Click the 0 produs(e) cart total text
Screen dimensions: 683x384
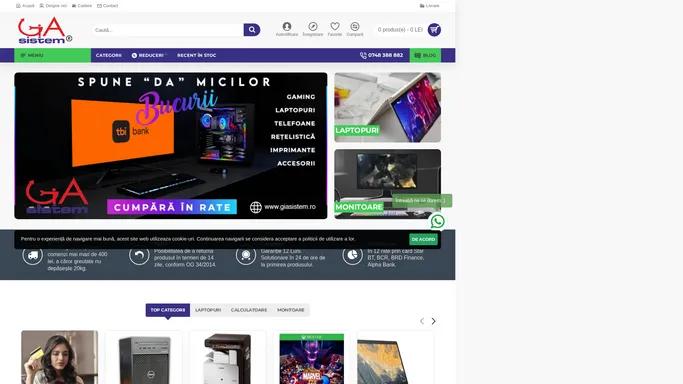tap(400, 30)
